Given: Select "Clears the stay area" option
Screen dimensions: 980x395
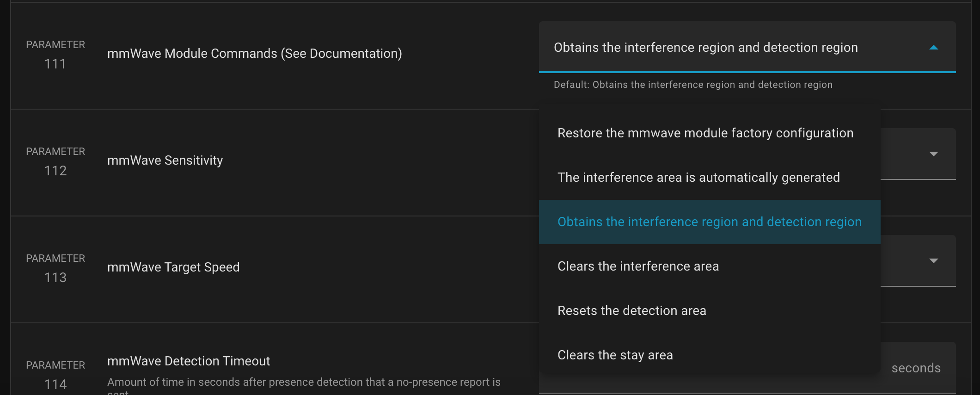Looking at the screenshot, I should click(x=615, y=355).
